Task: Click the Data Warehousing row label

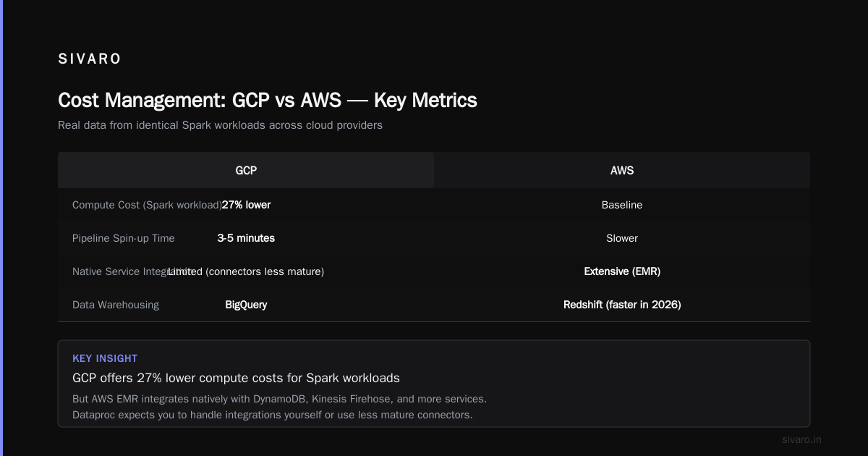Action: pos(116,305)
